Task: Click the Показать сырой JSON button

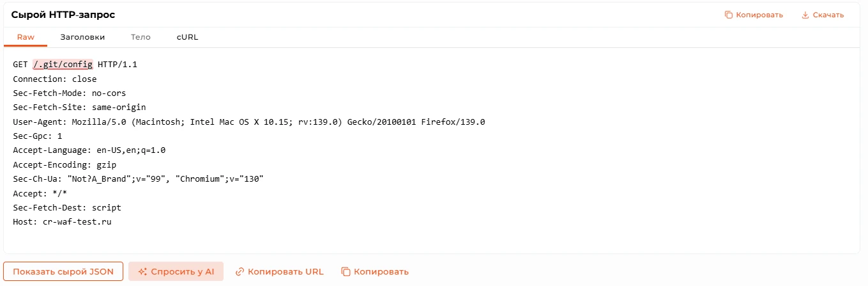Action: pos(63,271)
